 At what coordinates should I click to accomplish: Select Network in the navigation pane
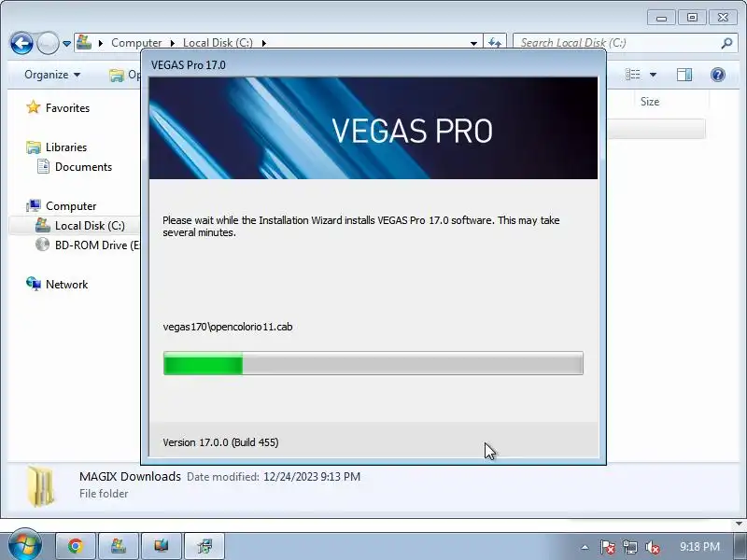[66, 285]
